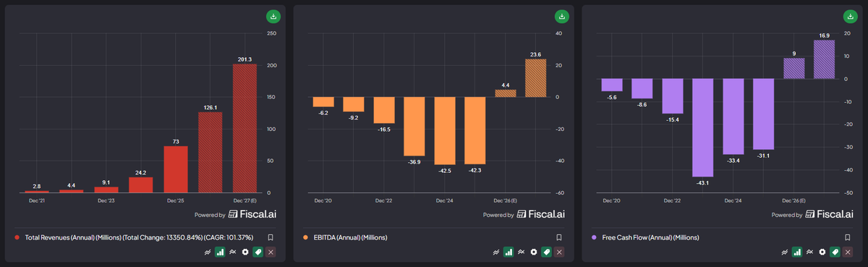The height and width of the screenshot is (267, 868).
Task: Select the -43.1 free cash flow bar
Action: click(x=702, y=128)
